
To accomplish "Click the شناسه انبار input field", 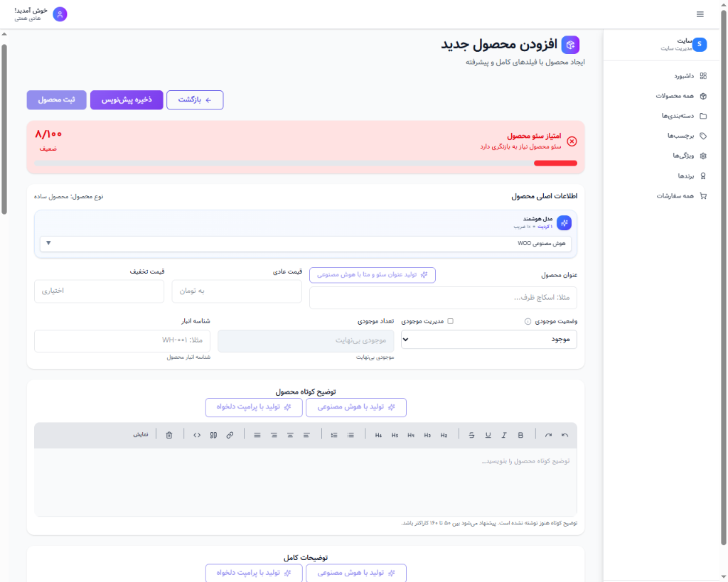I will tap(122, 340).
